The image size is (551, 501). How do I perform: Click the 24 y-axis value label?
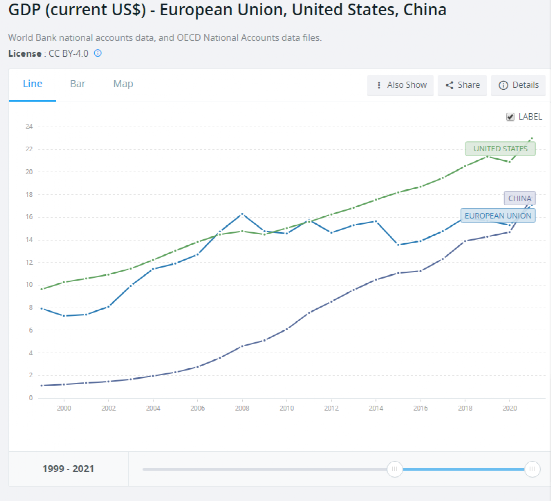29,126
